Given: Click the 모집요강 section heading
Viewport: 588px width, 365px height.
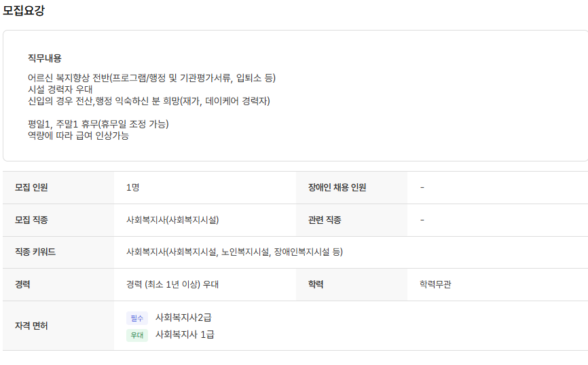Looking at the screenshot, I should pyautogui.click(x=24, y=11).
